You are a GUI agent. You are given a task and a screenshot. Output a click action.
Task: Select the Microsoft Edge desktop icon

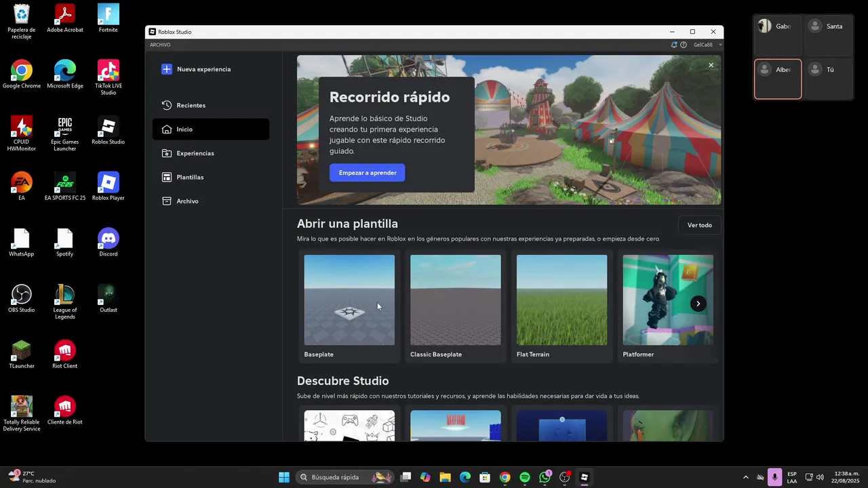pos(65,75)
